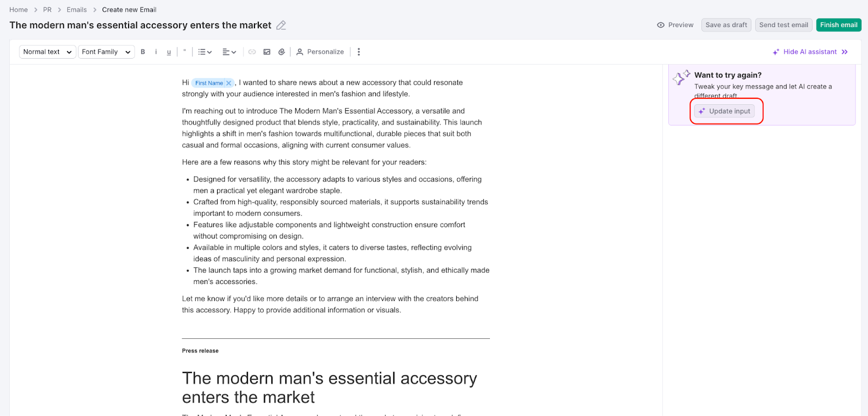Click the double-arrow icon to collapse the AI assistant
868x416 pixels.
coord(845,52)
